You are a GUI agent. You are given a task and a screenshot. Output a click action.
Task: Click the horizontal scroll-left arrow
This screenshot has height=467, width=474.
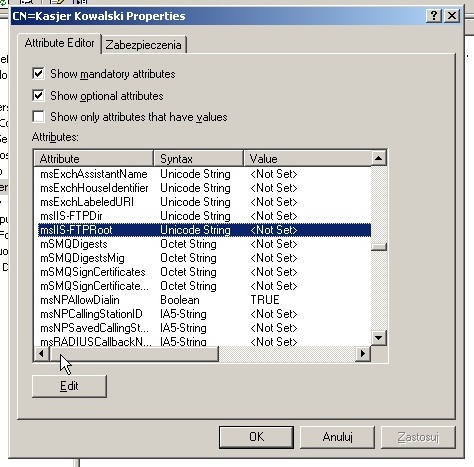[x=42, y=353]
